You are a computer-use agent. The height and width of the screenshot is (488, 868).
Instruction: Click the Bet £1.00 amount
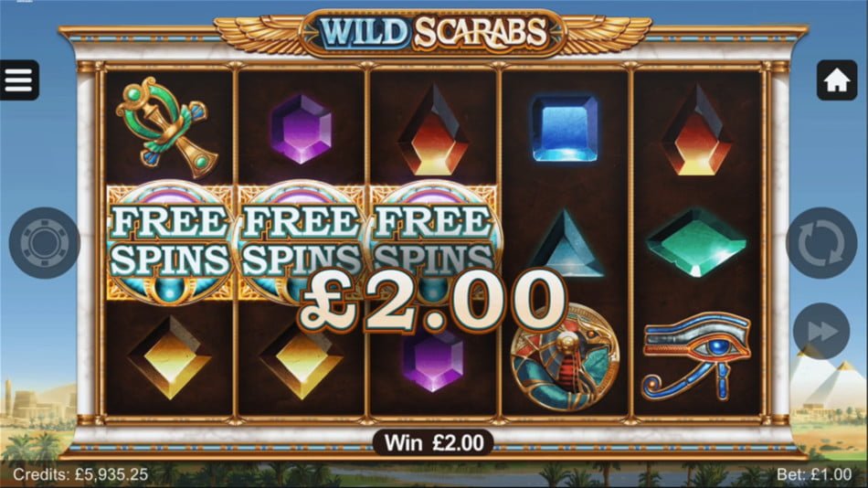click(814, 474)
